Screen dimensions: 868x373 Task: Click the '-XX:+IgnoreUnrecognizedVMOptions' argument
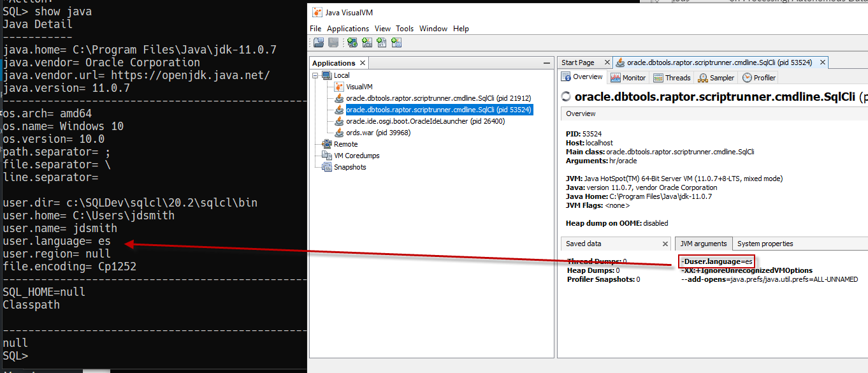747,270
